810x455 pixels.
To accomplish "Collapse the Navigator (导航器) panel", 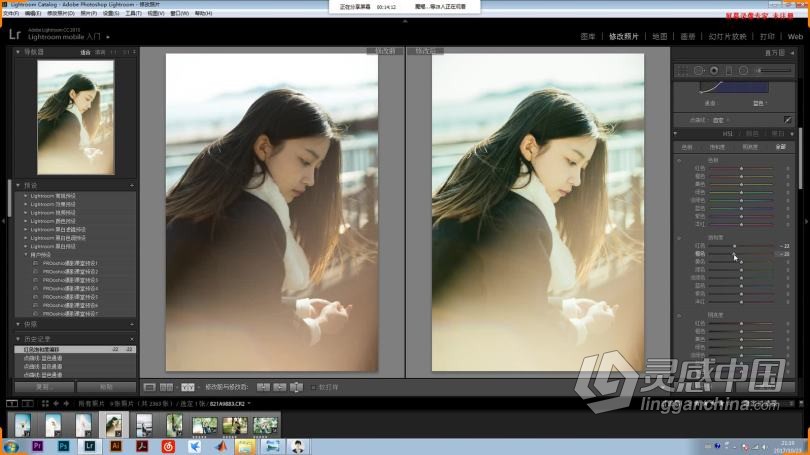I will click(x=18, y=52).
